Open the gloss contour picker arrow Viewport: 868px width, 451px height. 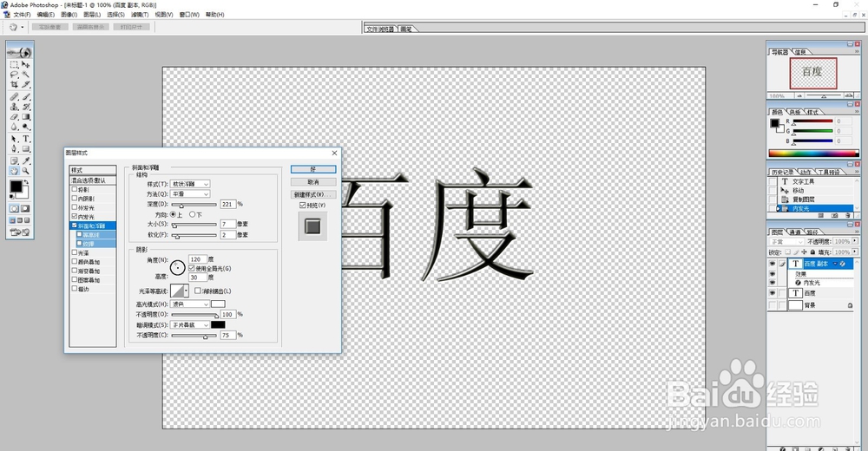click(186, 291)
